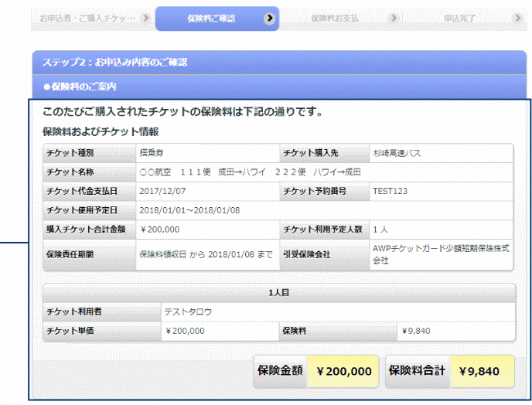Click the date range 2018/01/01～2018/01/08
Image resolution: width=532 pixels, height=405 pixels.
click(189, 210)
